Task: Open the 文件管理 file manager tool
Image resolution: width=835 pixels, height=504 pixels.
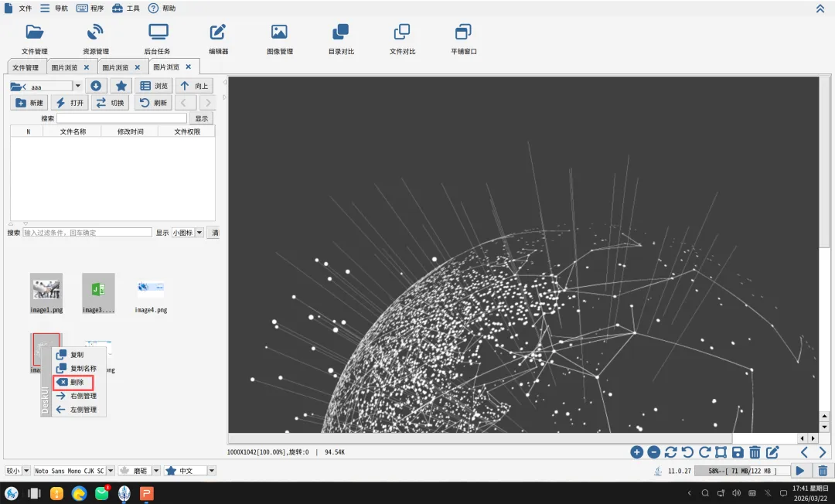Action: 35,39
